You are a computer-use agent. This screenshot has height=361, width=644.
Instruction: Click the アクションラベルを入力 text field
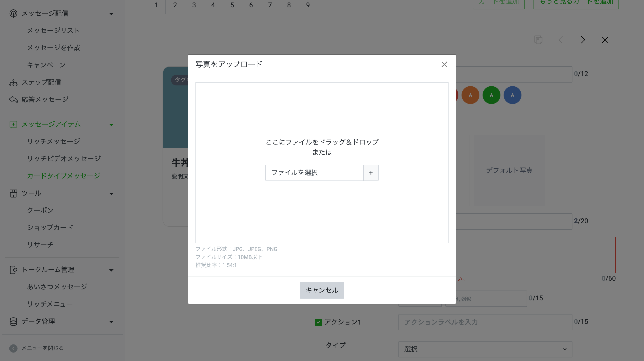coord(485,322)
